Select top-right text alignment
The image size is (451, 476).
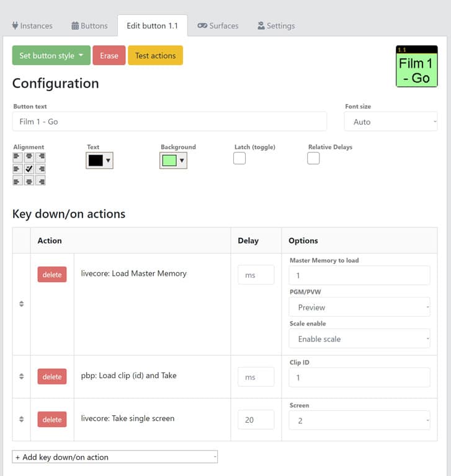(40, 157)
